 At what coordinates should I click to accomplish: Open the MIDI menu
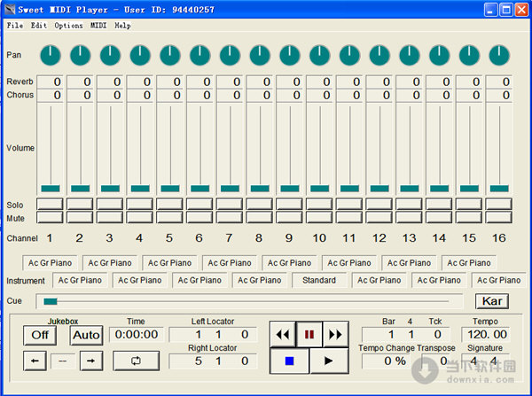[98, 26]
